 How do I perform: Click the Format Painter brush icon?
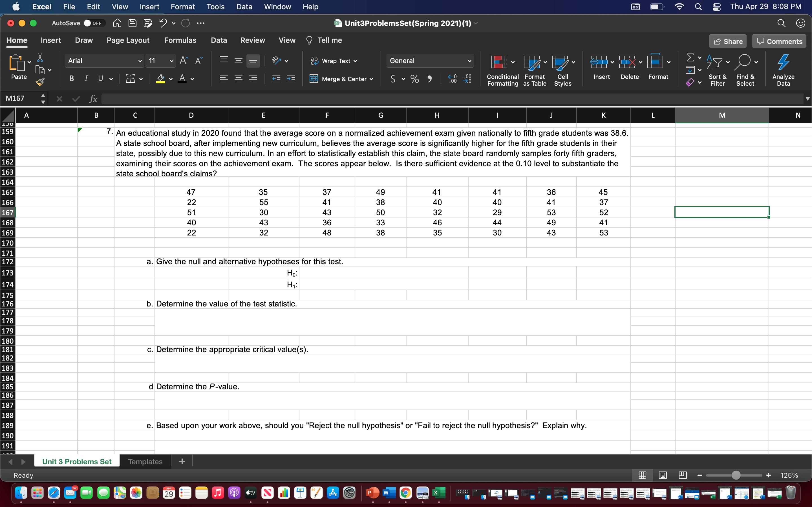tap(40, 82)
